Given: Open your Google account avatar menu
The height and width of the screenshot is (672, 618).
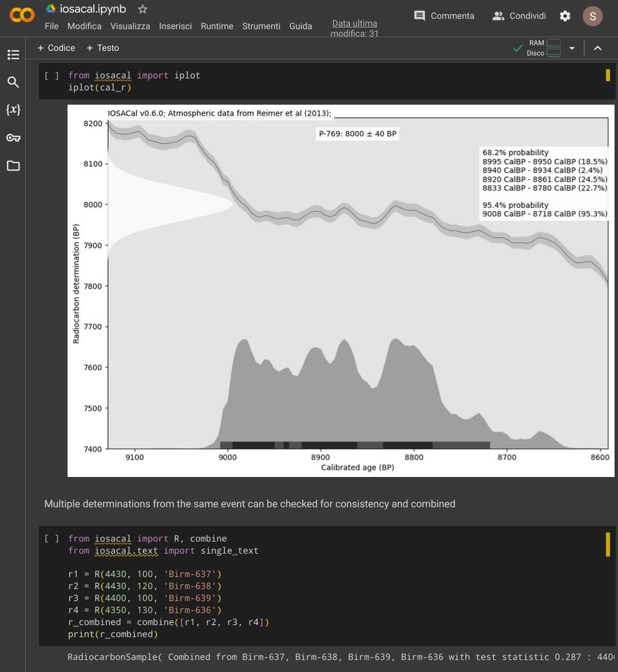Looking at the screenshot, I should (x=592, y=16).
